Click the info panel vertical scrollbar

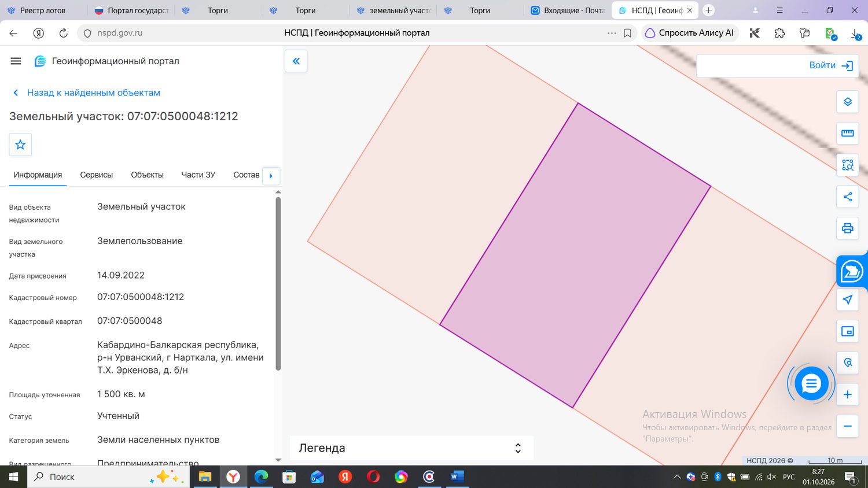point(278,283)
